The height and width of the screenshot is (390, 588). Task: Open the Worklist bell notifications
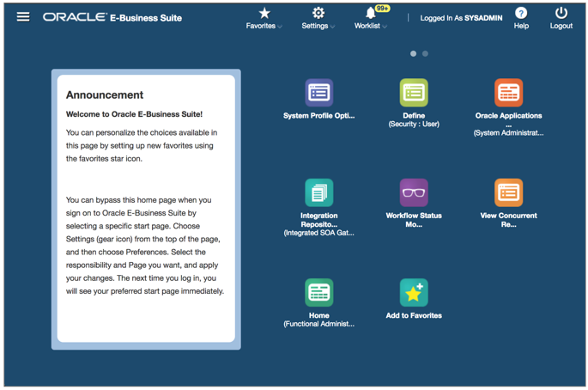pyautogui.click(x=371, y=13)
